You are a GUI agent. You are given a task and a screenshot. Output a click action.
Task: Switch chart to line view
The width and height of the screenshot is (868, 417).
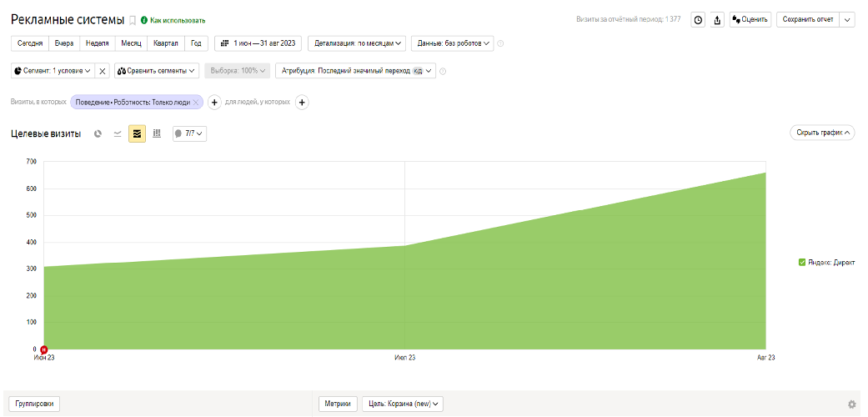tap(118, 133)
